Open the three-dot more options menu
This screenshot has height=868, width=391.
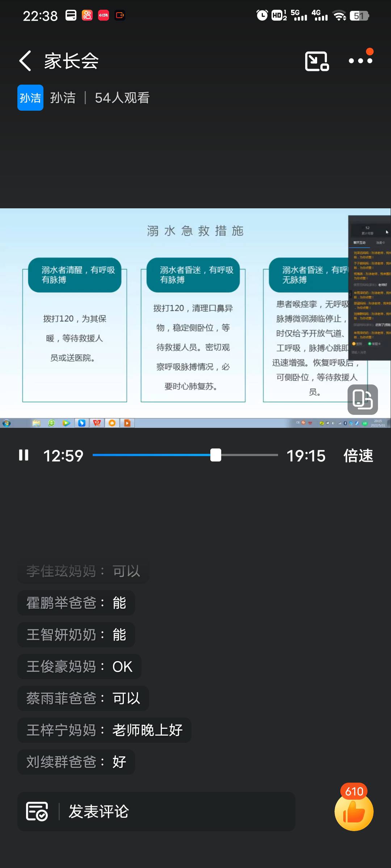pyautogui.click(x=360, y=61)
